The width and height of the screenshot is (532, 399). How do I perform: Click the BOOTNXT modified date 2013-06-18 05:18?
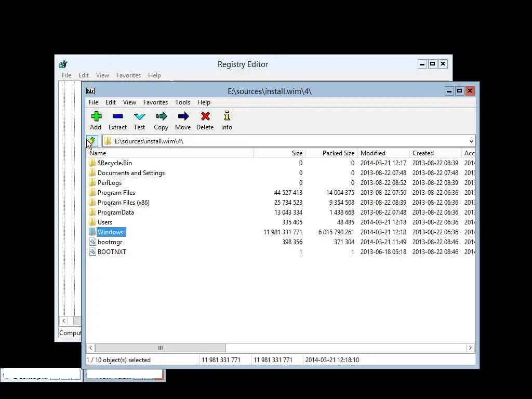point(383,252)
